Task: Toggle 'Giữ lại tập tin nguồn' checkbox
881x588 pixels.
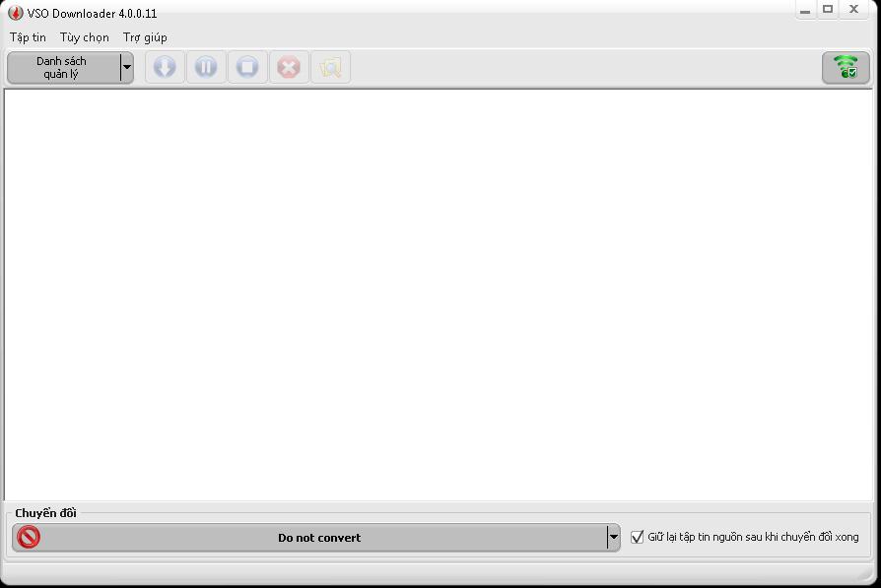Action: point(637,537)
